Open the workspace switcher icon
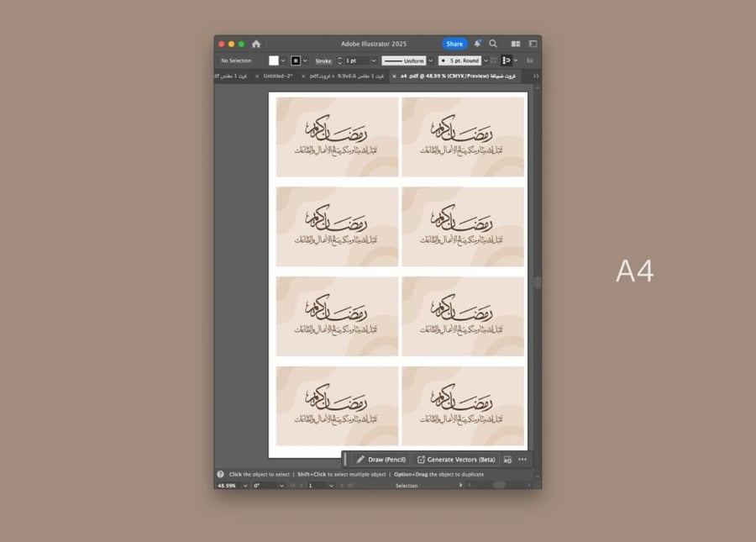756x542 pixels. coord(533,44)
